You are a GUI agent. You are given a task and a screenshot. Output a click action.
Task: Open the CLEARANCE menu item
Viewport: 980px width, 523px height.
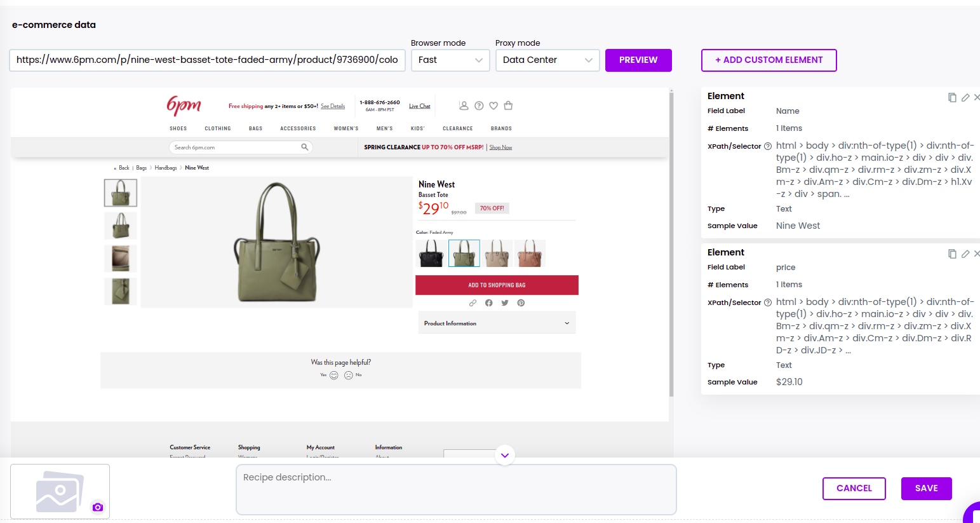click(457, 128)
